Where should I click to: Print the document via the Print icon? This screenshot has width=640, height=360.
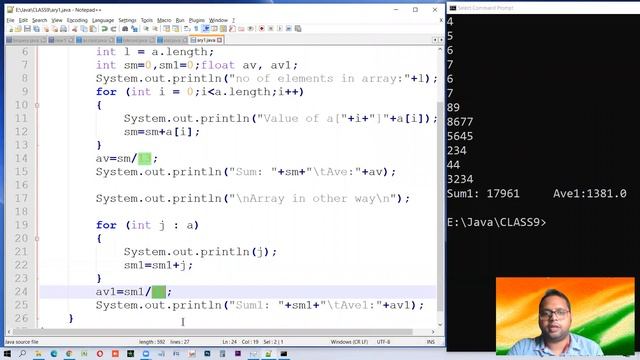point(63,29)
